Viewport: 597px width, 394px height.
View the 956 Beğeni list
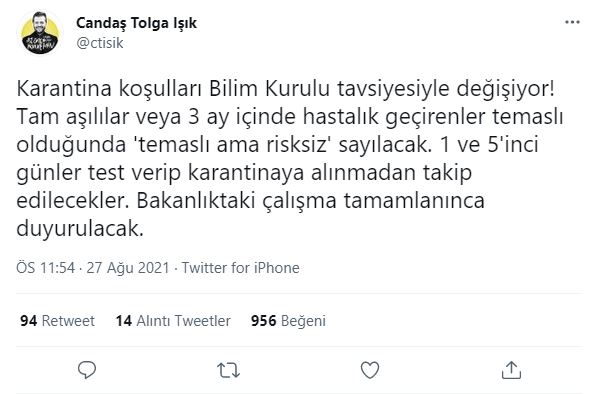[x=288, y=321]
